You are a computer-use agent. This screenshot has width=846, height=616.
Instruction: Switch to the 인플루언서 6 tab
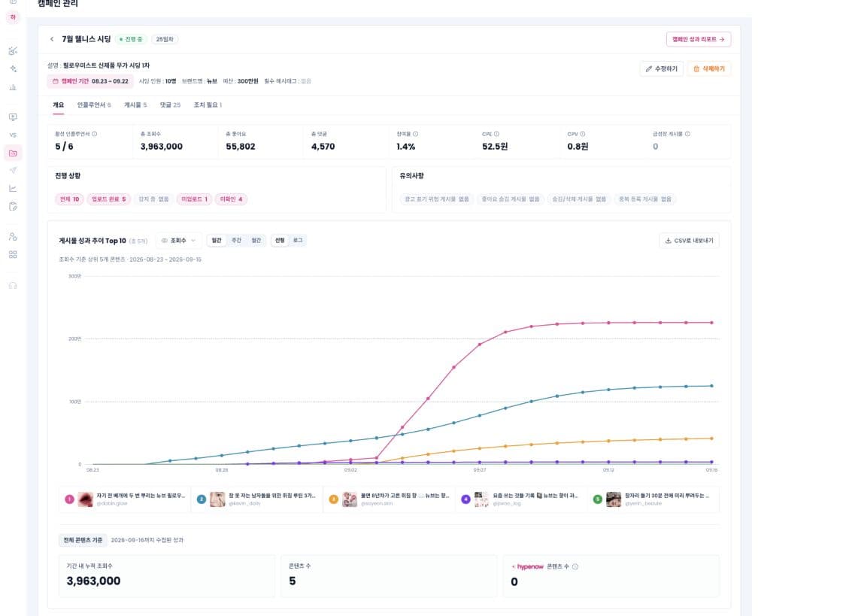point(94,105)
